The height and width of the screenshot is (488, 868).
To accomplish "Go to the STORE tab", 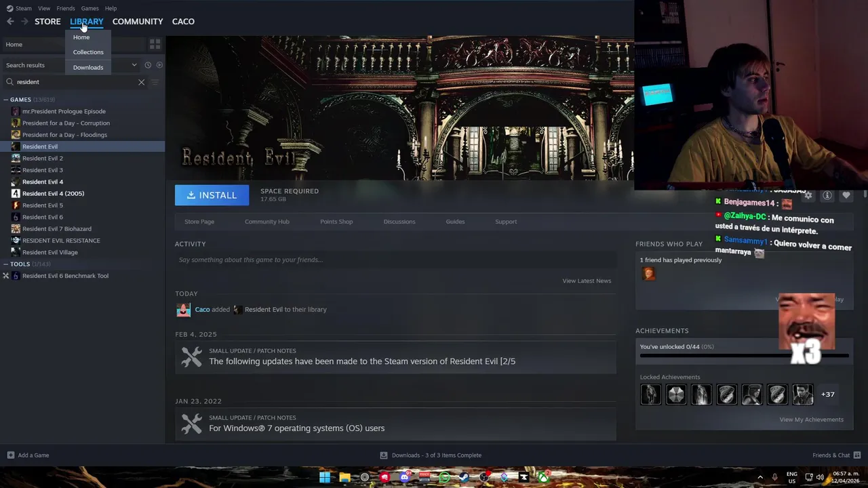I will coord(47,22).
